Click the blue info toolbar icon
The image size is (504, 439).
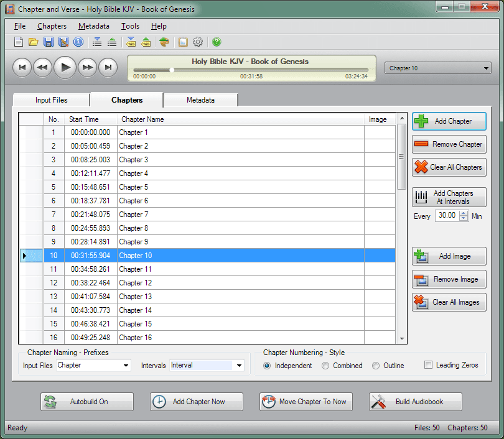point(77,42)
